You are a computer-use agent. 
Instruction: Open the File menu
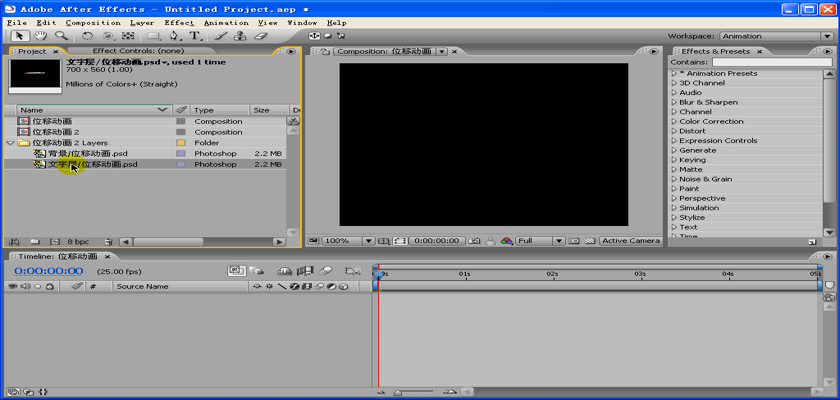click(17, 23)
